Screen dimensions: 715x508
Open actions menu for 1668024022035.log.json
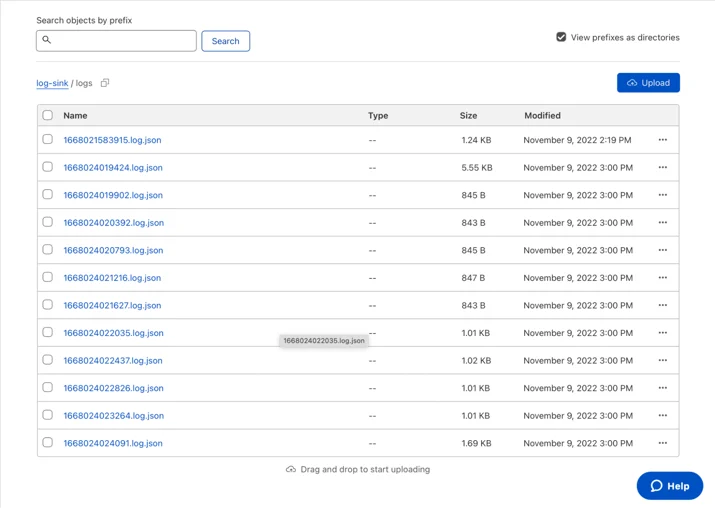(x=663, y=333)
